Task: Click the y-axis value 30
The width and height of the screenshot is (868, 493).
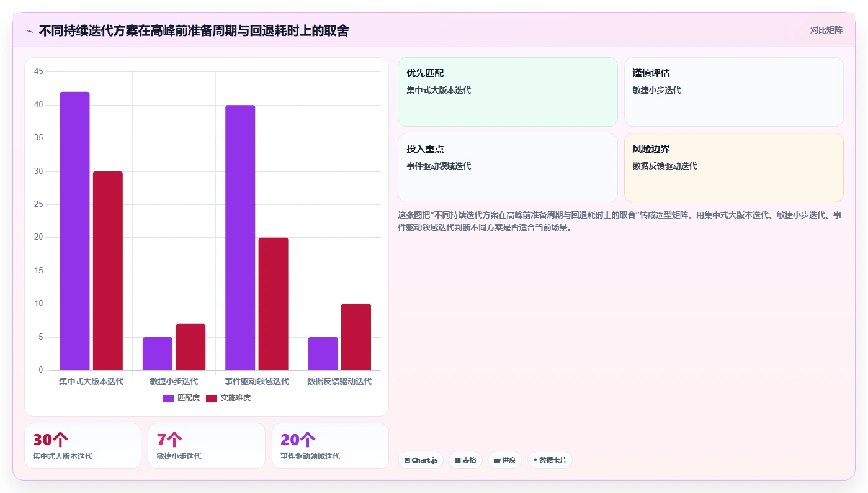Action: pyautogui.click(x=38, y=171)
